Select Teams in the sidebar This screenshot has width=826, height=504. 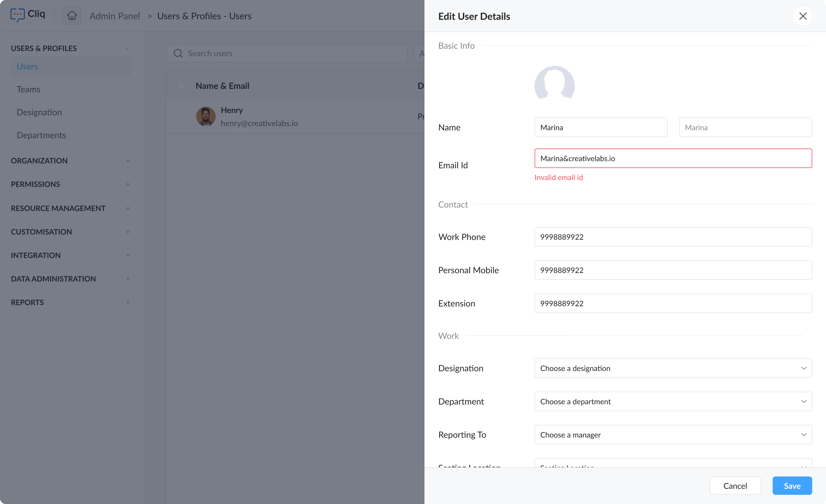pyautogui.click(x=28, y=89)
